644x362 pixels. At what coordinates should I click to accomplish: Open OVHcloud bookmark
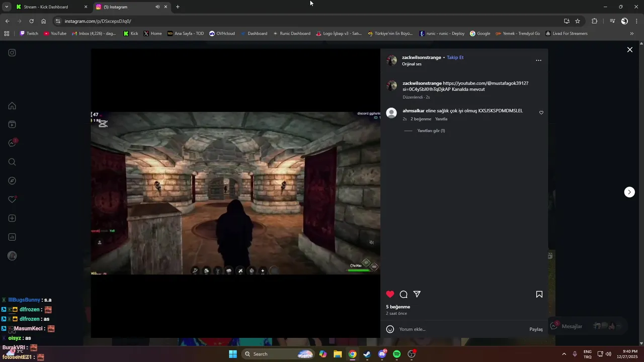point(222,34)
